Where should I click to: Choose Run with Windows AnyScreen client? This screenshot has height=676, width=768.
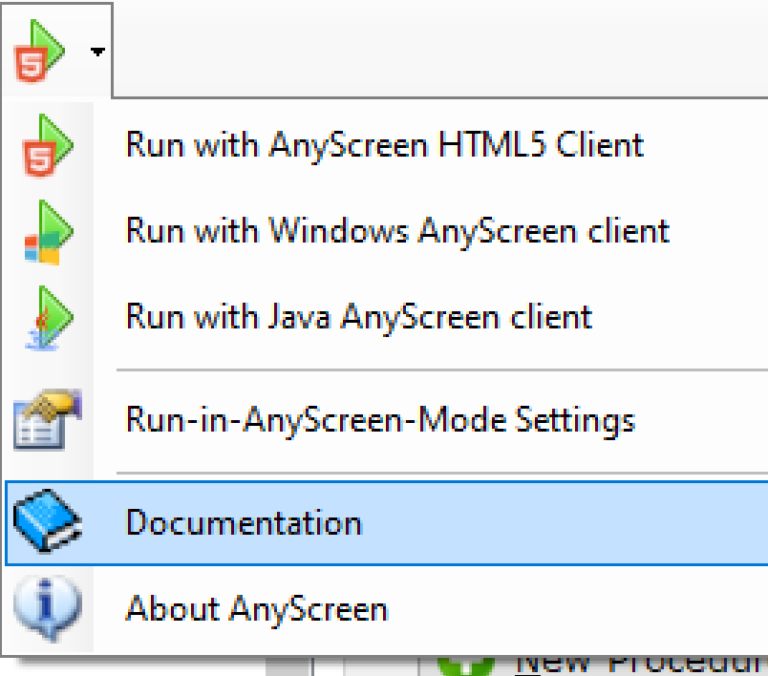pyautogui.click(x=397, y=231)
